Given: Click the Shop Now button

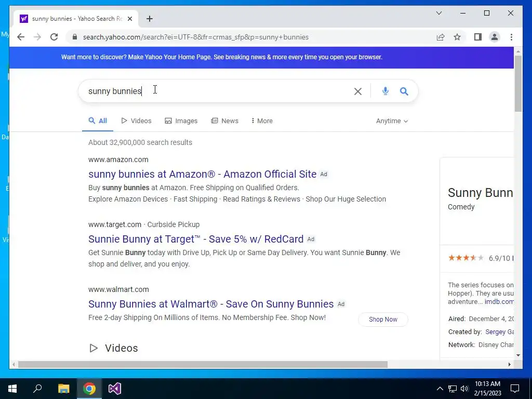Looking at the screenshot, I should pyautogui.click(x=383, y=320).
